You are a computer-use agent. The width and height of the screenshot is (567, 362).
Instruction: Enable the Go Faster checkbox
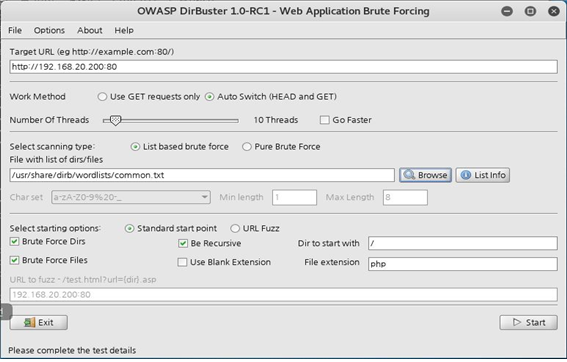tap(324, 120)
